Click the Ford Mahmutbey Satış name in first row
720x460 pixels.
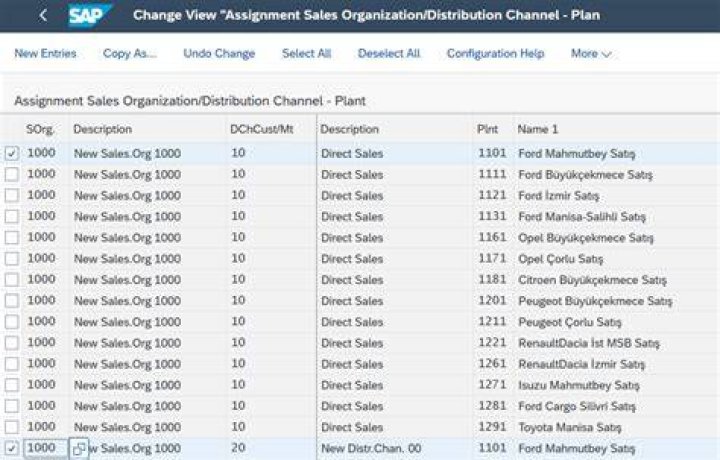[577, 154]
